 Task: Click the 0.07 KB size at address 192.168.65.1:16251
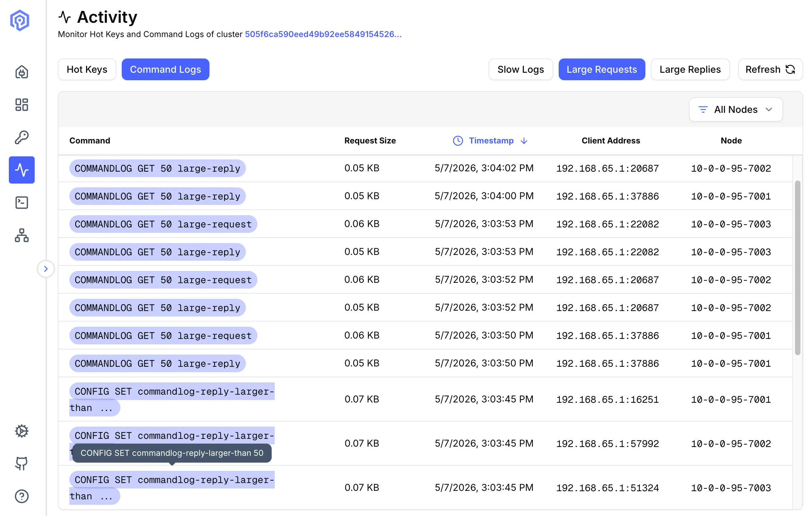click(362, 399)
